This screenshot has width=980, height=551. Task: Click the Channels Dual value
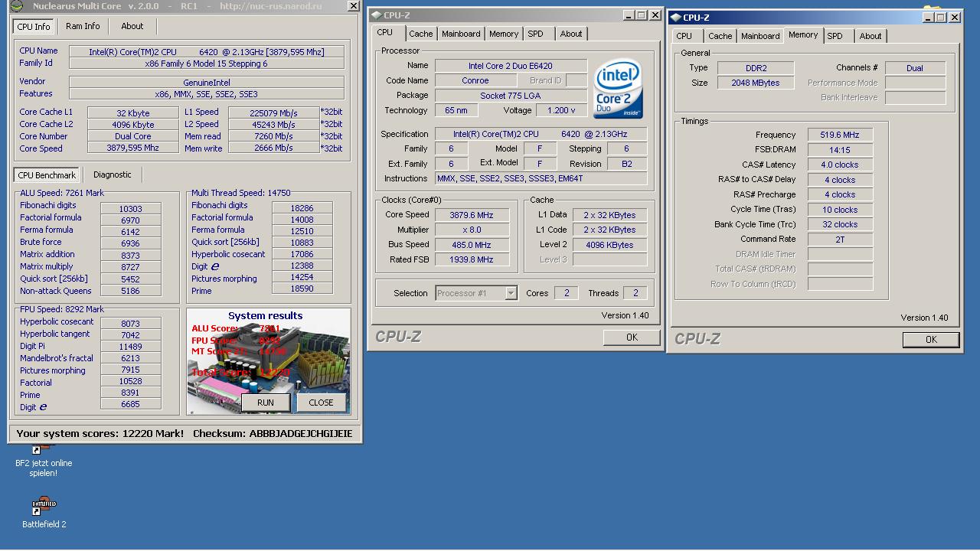coord(915,68)
